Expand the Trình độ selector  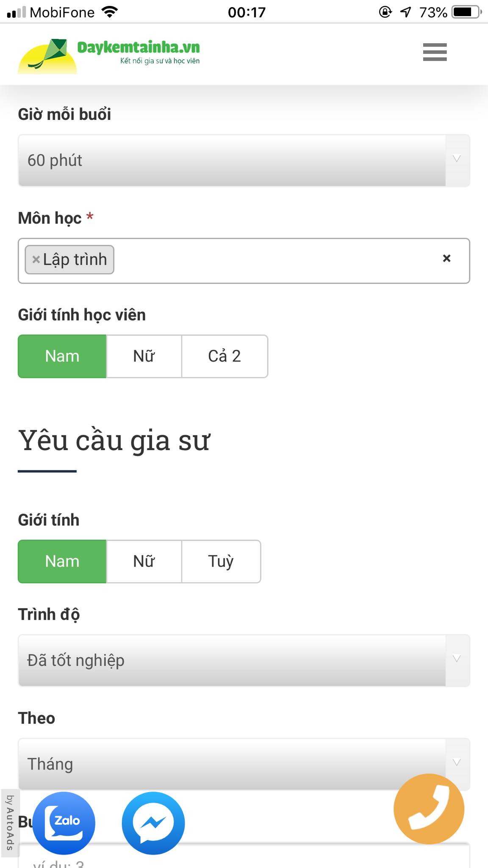click(244, 660)
